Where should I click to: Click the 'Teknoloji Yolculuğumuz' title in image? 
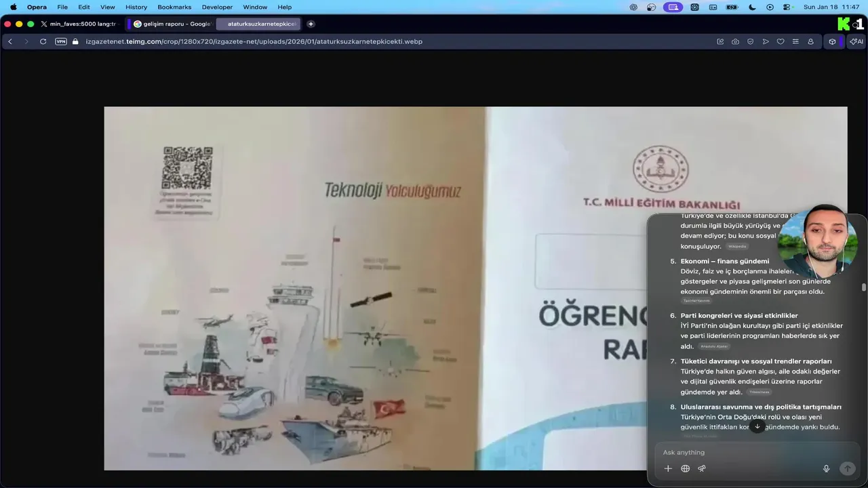tap(393, 190)
